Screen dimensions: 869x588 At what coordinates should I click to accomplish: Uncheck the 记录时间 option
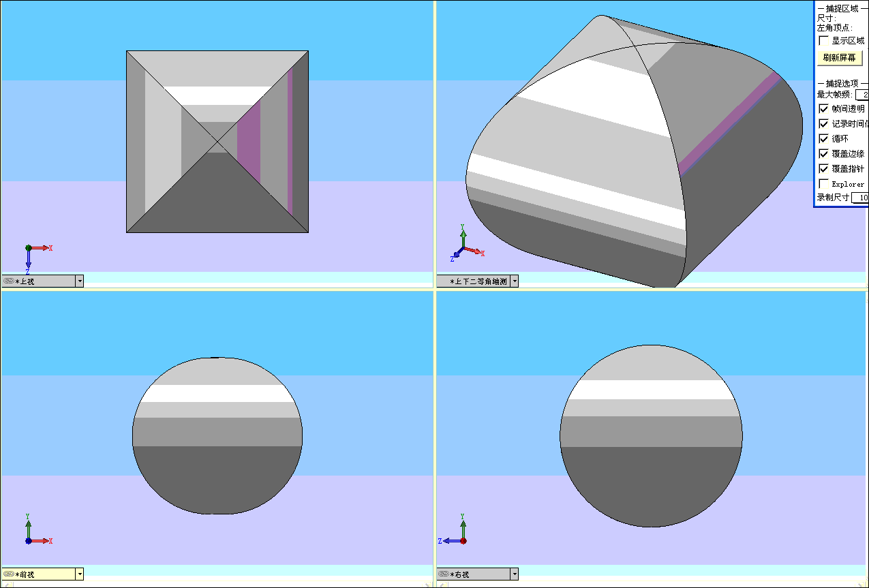(823, 123)
